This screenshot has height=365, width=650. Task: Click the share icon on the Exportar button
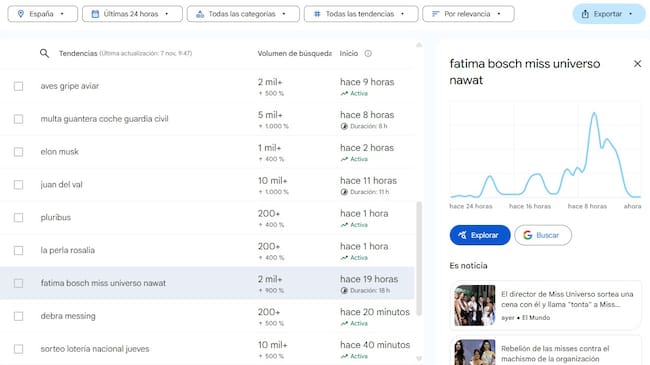[585, 14]
